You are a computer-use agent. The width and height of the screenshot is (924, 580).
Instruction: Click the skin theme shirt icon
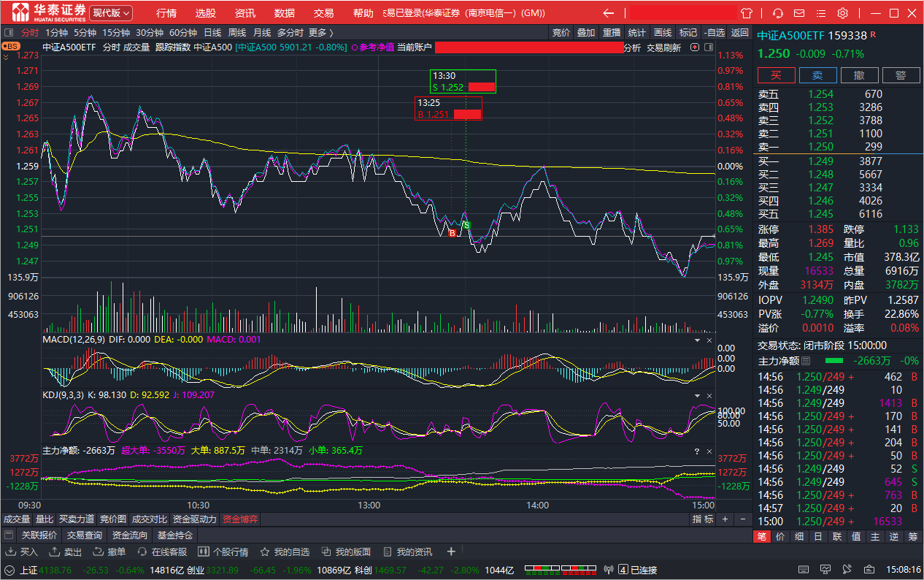pyautogui.click(x=746, y=13)
